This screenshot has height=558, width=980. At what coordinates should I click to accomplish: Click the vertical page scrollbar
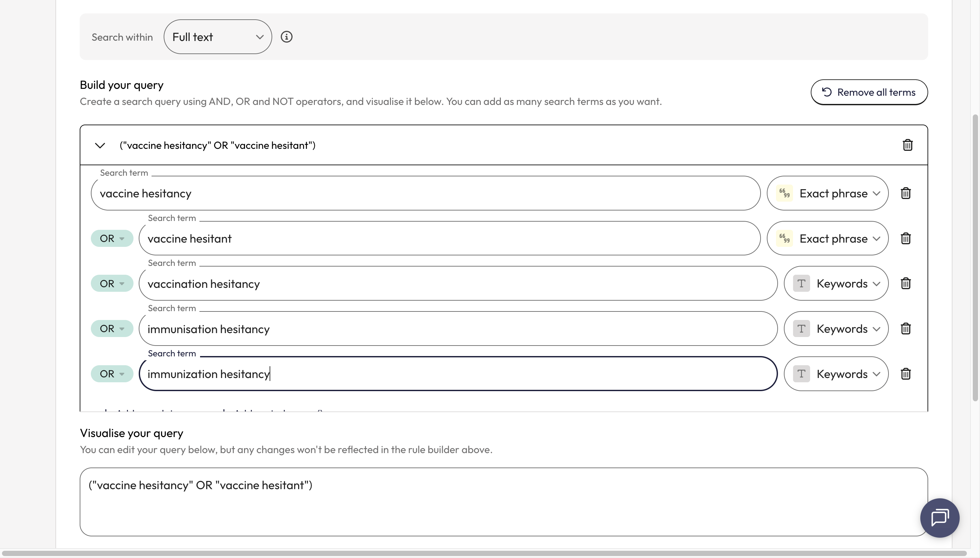[975, 258]
